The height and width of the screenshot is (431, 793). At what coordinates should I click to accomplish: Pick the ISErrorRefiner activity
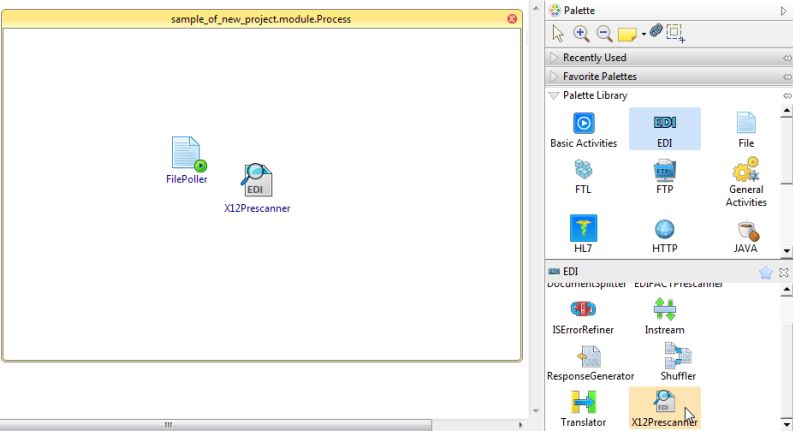pyautogui.click(x=583, y=317)
